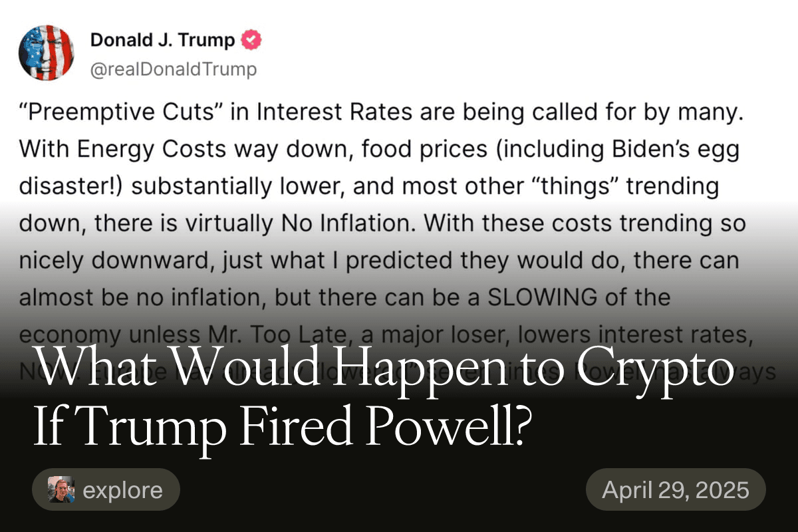Screen dimensions: 798x532
Task: Click the red verified badge
Action: point(251,41)
